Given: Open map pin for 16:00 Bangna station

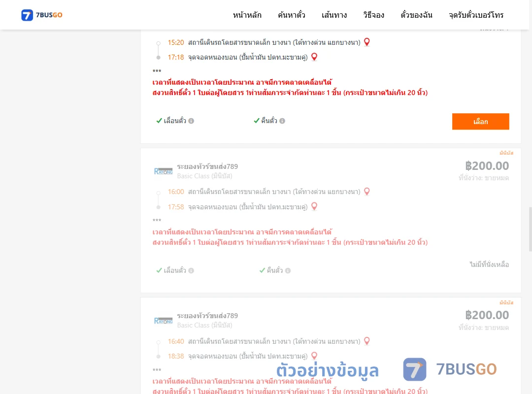Looking at the screenshot, I should click(x=367, y=192).
